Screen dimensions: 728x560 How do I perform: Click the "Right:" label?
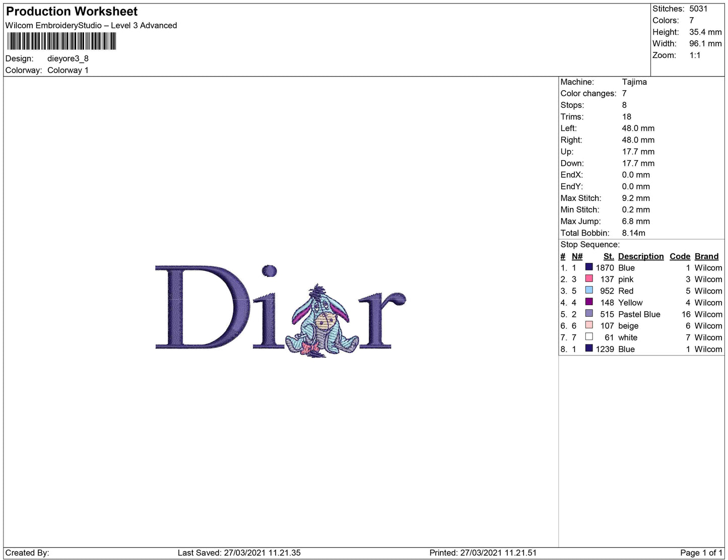pyautogui.click(x=571, y=140)
